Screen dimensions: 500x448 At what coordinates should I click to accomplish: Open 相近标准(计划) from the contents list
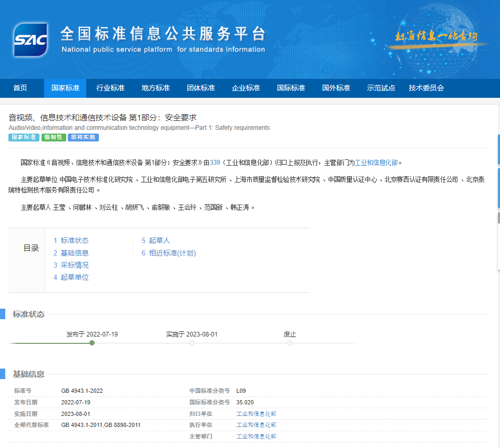[x=168, y=253]
